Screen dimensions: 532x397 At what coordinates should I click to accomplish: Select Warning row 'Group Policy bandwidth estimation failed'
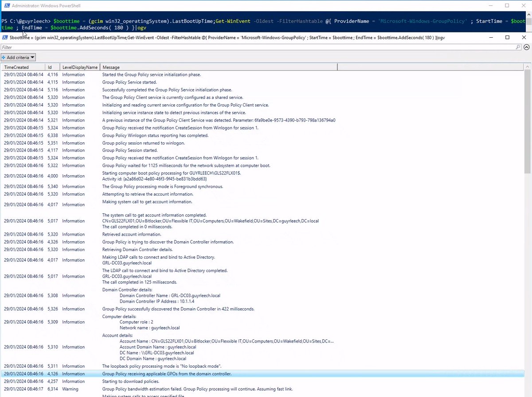tap(262, 389)
